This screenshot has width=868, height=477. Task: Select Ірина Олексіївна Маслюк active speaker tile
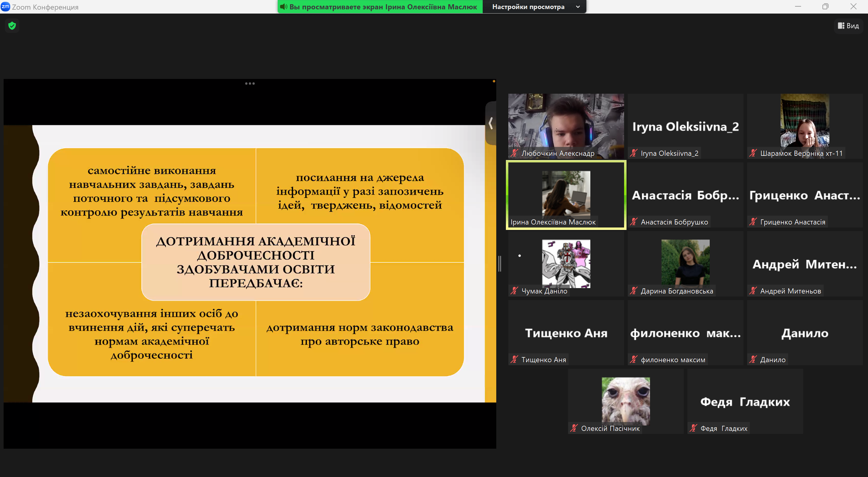tap(566, 195)
